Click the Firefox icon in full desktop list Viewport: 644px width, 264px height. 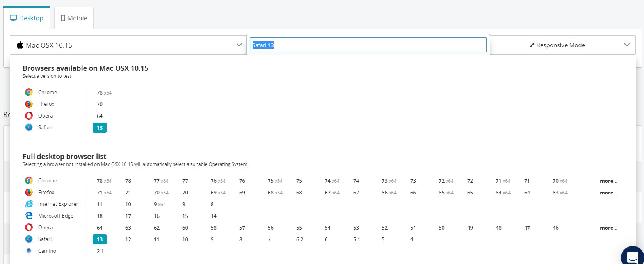29,192
